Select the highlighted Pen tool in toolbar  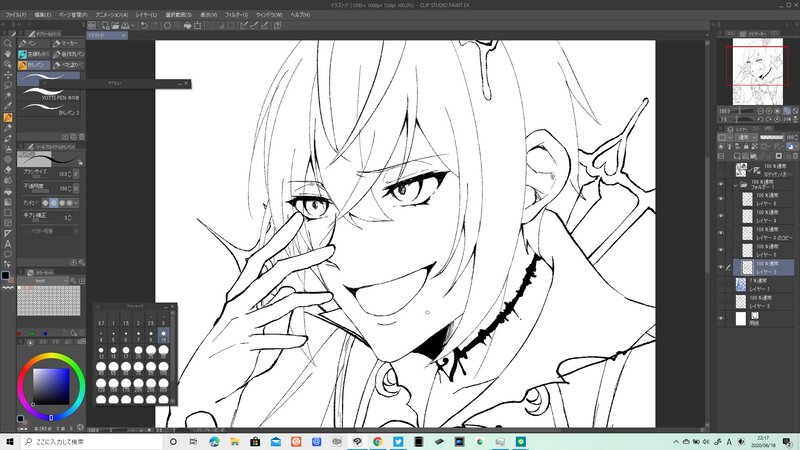point(7,117)
